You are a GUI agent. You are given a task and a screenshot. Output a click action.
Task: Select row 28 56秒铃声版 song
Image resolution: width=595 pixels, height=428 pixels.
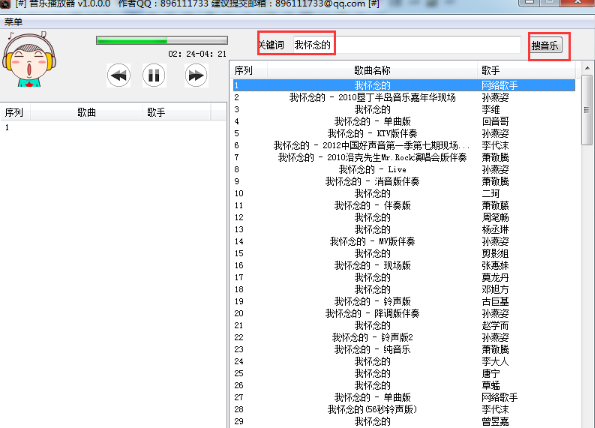click(x=404, y=409)
